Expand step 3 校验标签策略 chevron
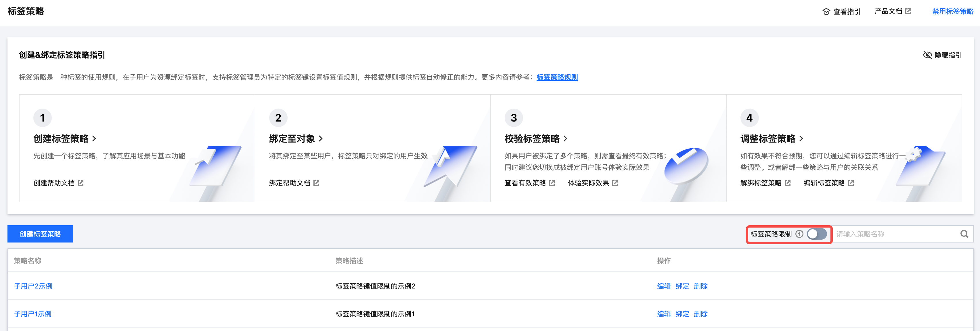 point(565,139)
